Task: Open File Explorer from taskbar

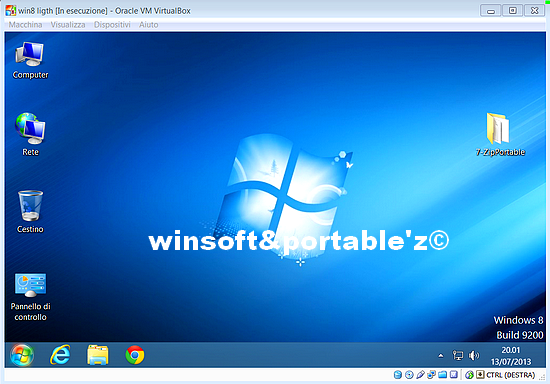Action: point(98,355)
